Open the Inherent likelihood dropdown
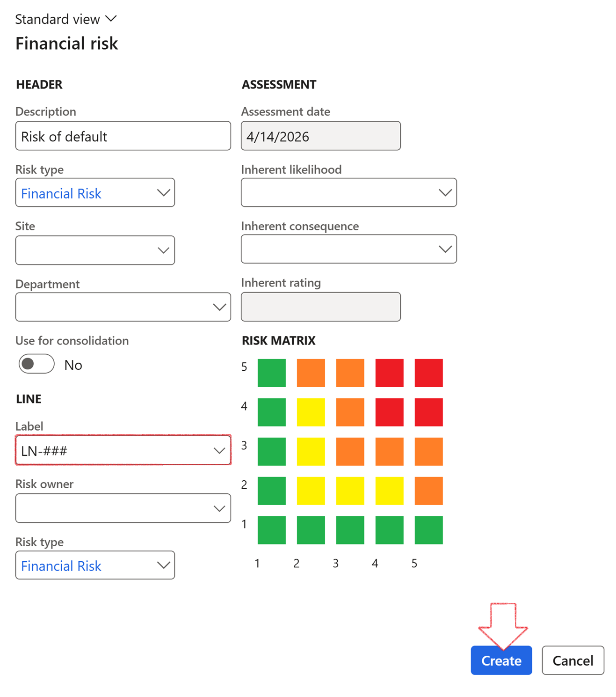The height and width of the screenshot is (697, 616). click(445, 192)
